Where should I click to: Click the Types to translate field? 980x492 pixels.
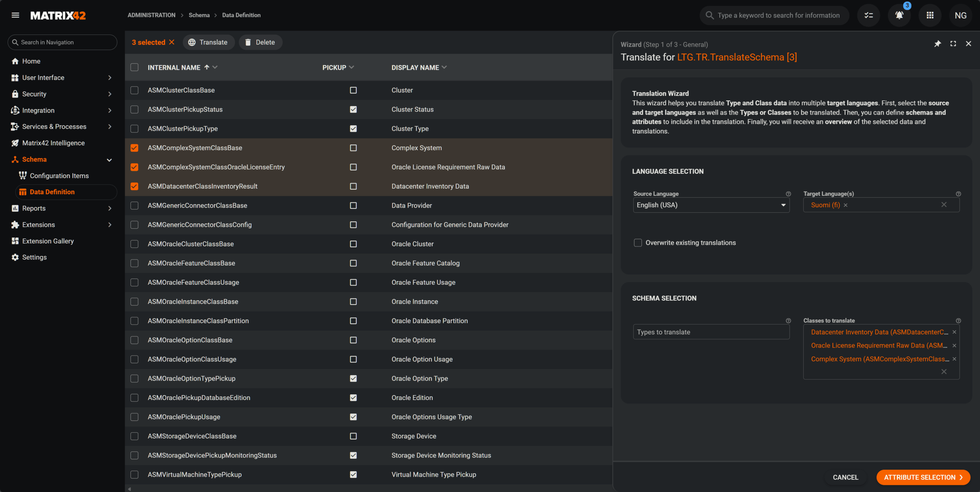[x=711, y=332]
